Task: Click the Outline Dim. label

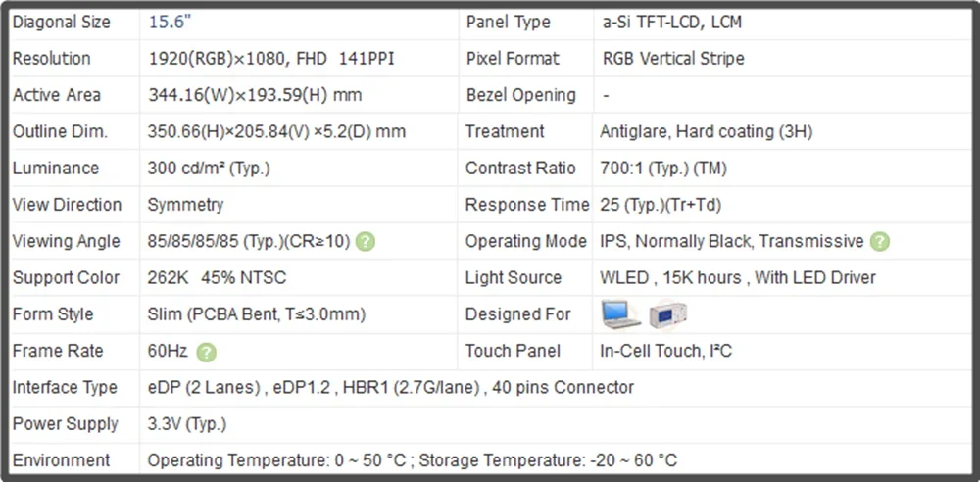Action: [x=60, y=132]
